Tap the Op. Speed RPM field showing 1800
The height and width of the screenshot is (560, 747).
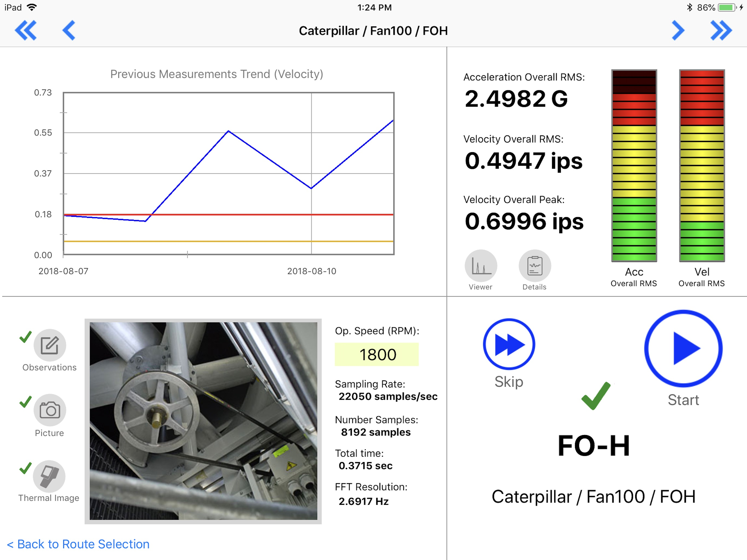click(377, 354)
